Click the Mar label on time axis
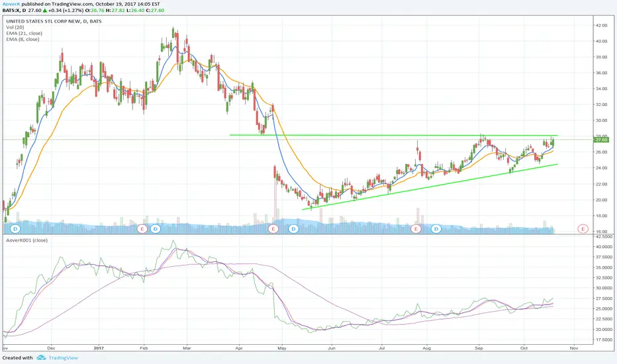Image resolution: width=617 pixels, height=364 pixels. (187, 348)
